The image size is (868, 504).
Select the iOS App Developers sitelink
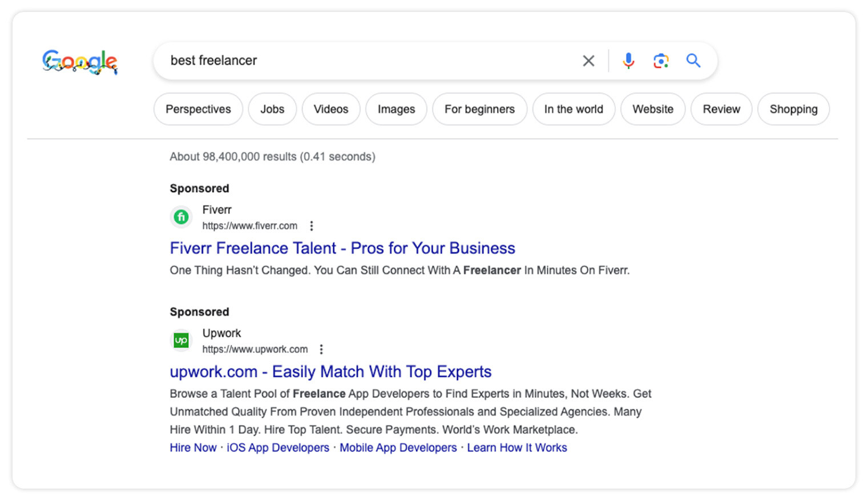[x=278, y=447]
